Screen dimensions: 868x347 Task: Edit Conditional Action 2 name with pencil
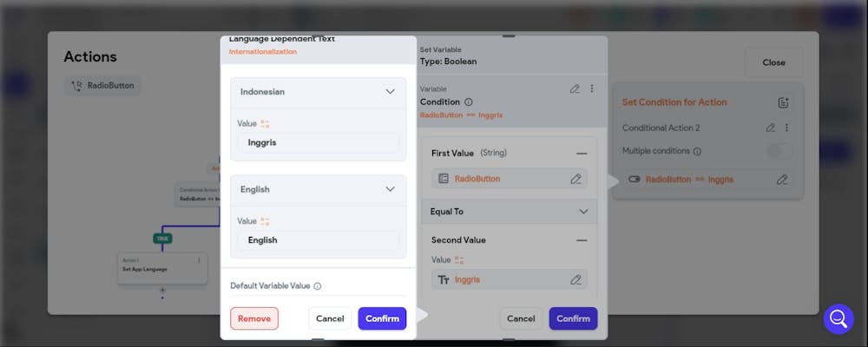click(770, 128)
